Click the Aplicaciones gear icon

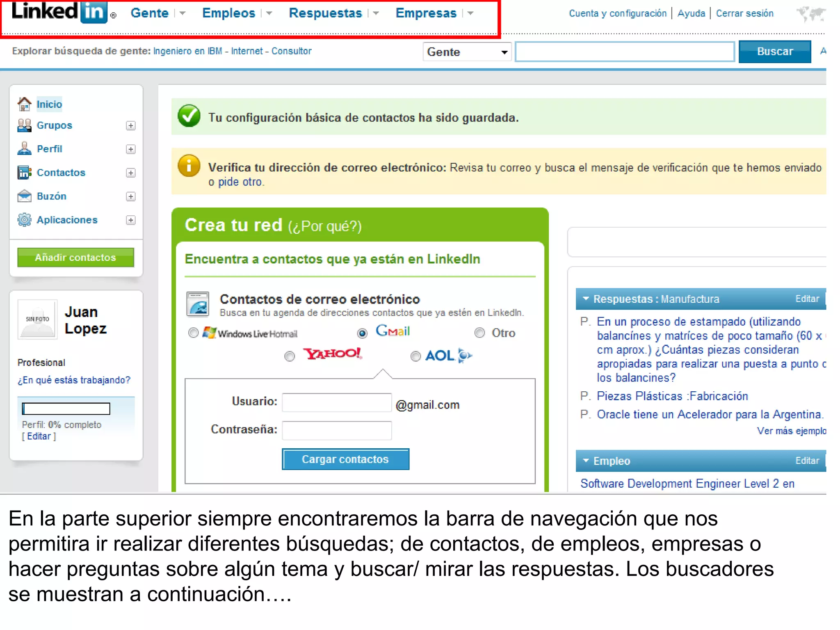point(24,220)
